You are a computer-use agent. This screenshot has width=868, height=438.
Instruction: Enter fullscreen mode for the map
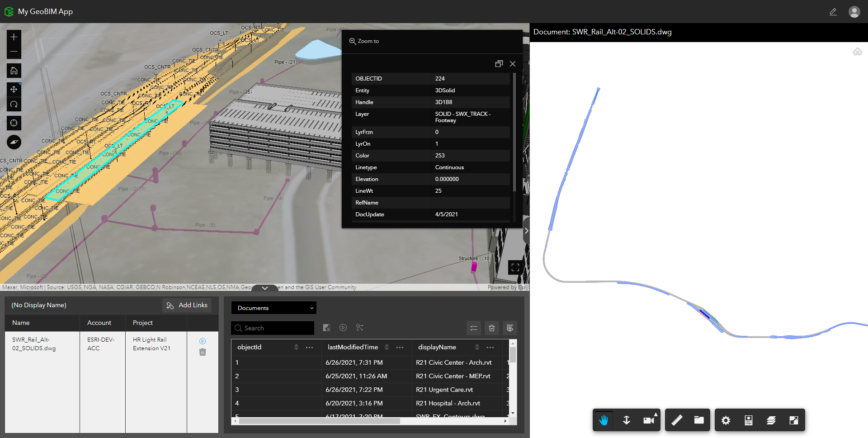coord(515,268)
